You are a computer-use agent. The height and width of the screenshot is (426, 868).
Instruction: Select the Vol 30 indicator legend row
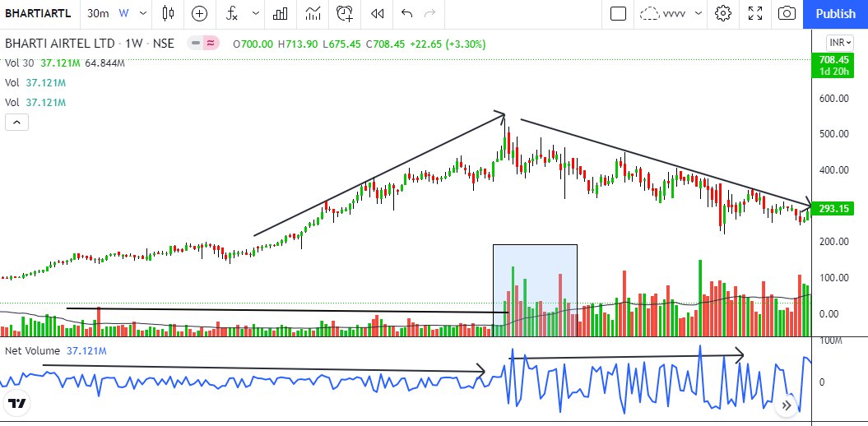65,63
